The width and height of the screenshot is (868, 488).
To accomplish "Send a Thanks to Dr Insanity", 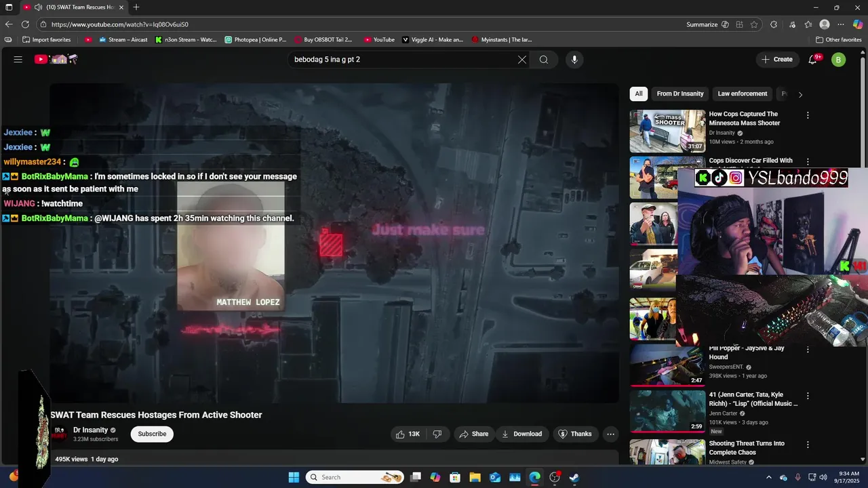I will coord(575,434).
